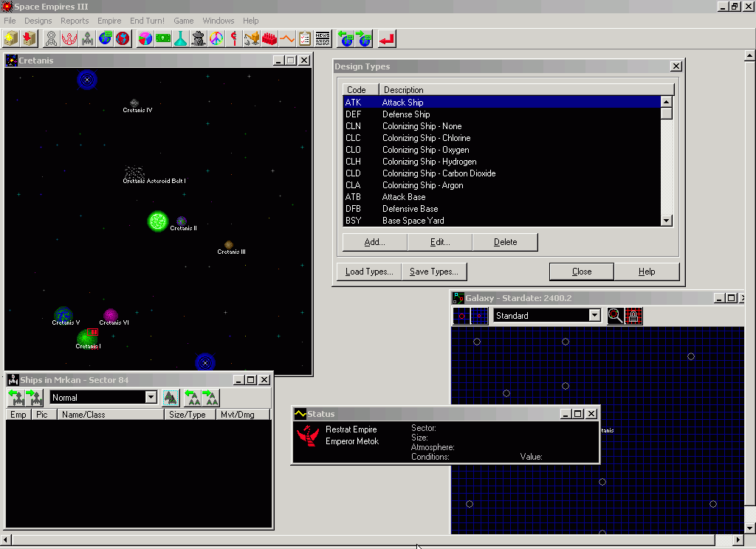The height and width of the screenshot is (549, 756).
Task: Click the magnifier icon in Galaxy window
Action: click(x=615, y=316)
